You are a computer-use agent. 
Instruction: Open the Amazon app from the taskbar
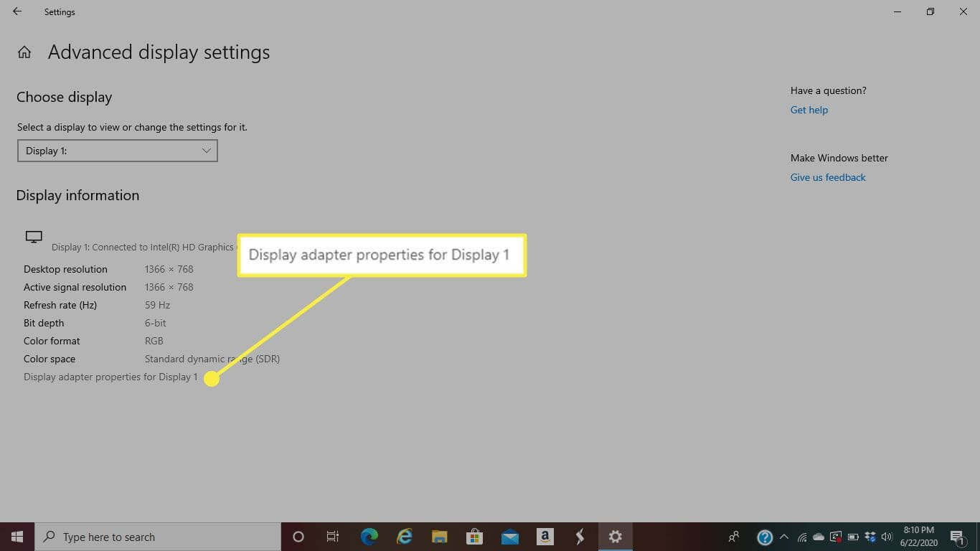click(545, 537)
